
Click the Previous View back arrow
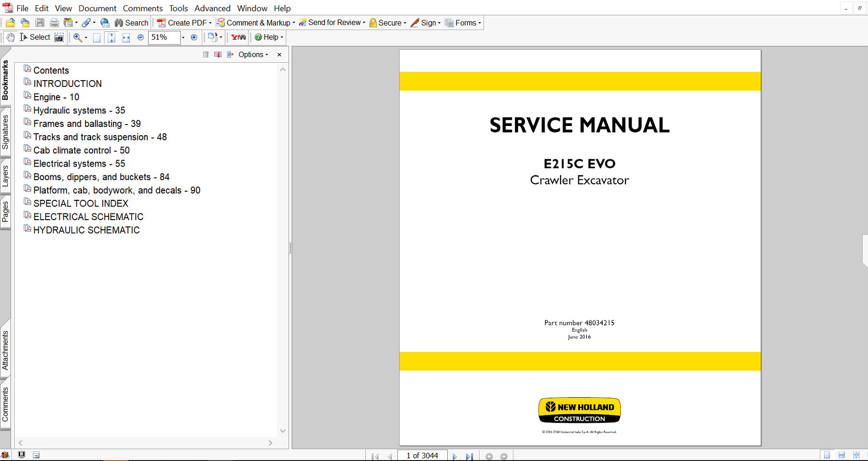(489, 456)
